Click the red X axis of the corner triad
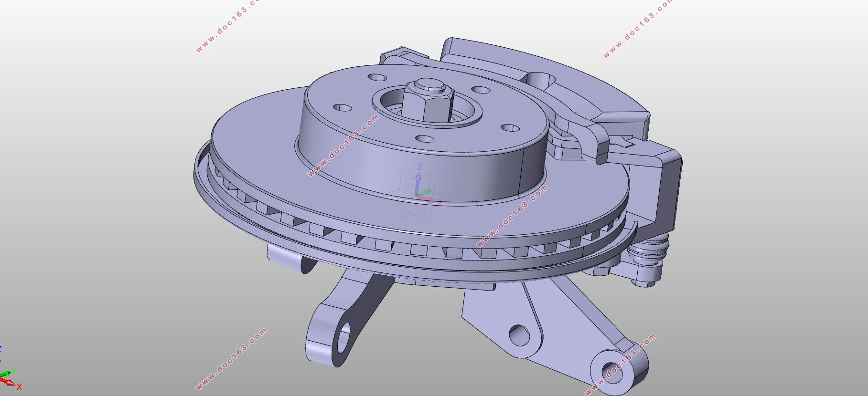This screenshot has height=396, width=868. [x=8, y=381]
